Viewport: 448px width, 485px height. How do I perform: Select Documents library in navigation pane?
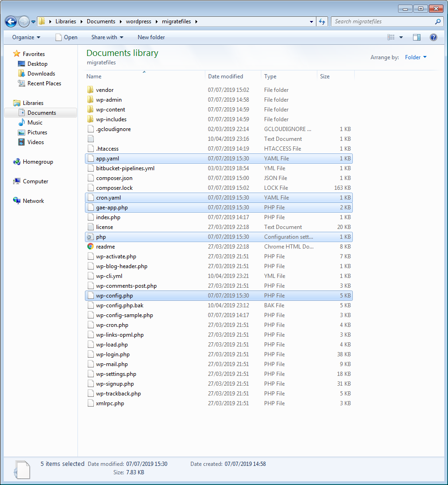click(x=41, y=112)
